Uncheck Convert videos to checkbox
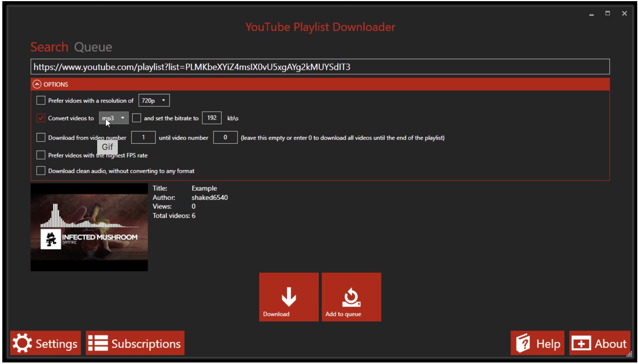The height and width of the screenshot is (364, 638). (x=41, y=118)
